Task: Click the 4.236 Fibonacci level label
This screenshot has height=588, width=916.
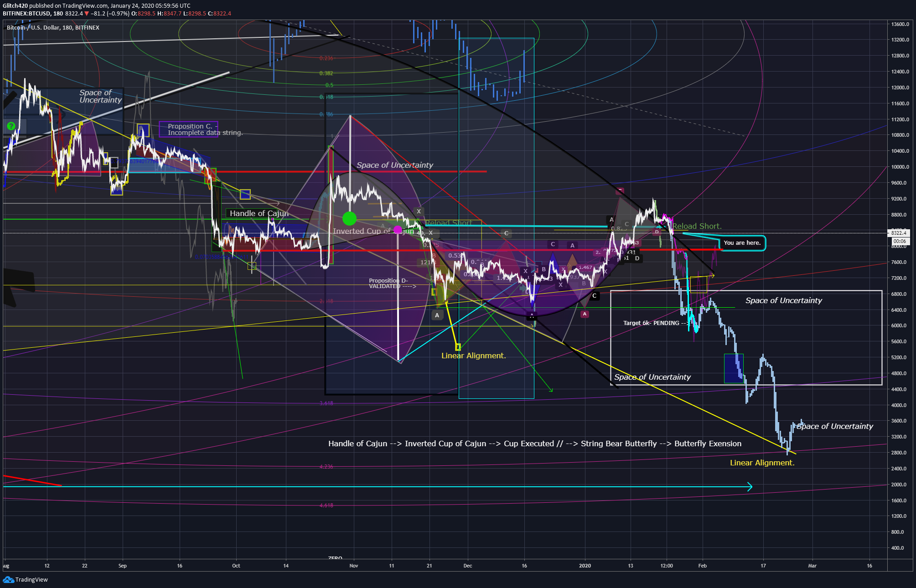Action: (x=326, y=467)
